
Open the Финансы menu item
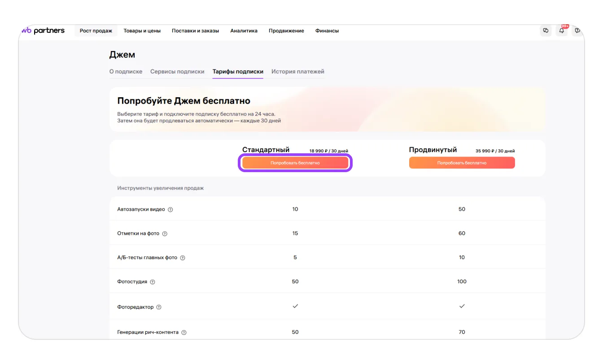coord(327,31)
